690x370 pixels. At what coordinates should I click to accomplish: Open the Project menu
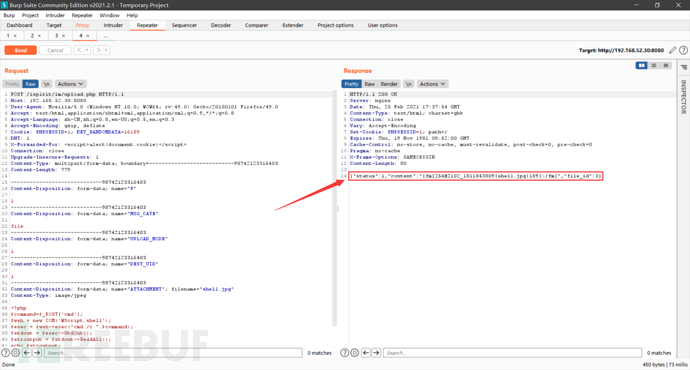tap(30, 15)
